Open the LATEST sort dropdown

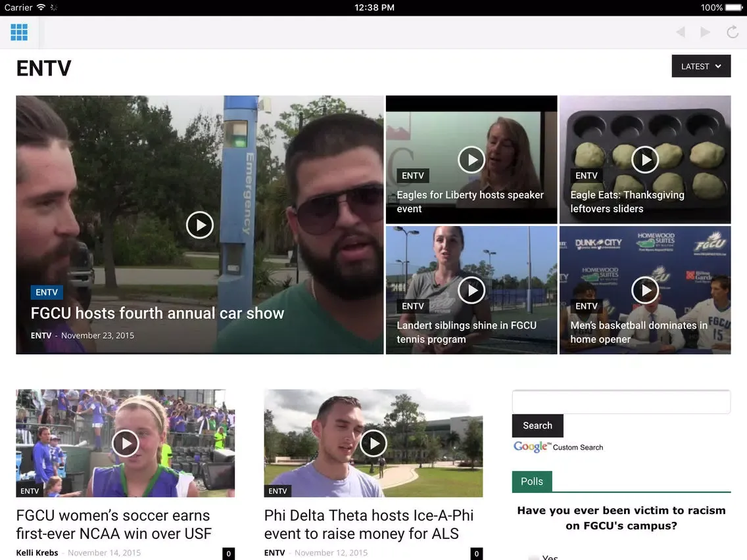tap(701, 66)
